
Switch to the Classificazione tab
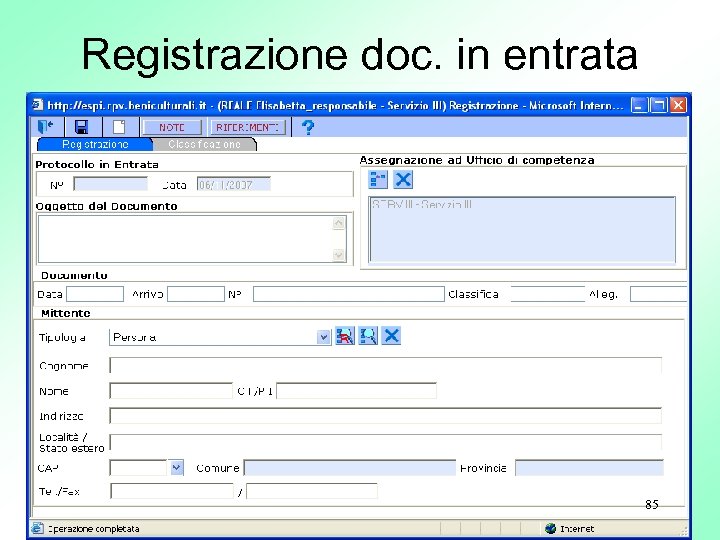[204, 144]
